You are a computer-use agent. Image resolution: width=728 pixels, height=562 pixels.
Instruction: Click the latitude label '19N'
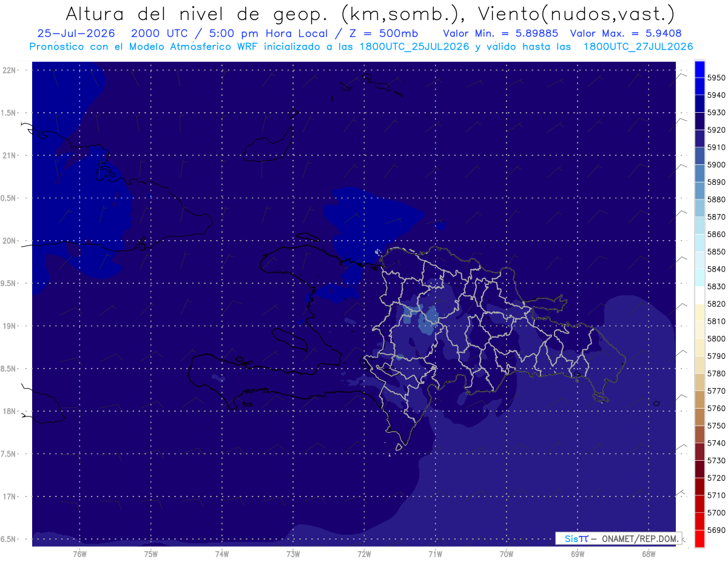tap(9, 326)
